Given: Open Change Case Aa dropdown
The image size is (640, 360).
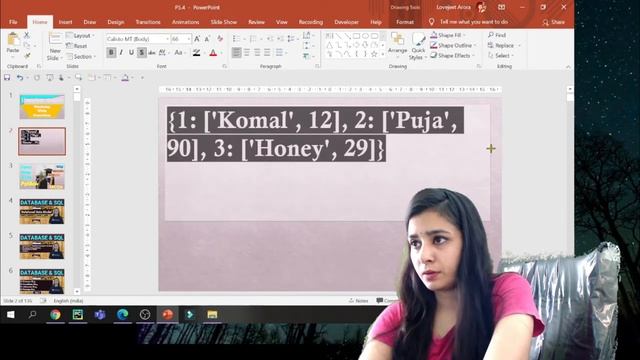Looking at the screenshot, I should (x=179, y=53).
